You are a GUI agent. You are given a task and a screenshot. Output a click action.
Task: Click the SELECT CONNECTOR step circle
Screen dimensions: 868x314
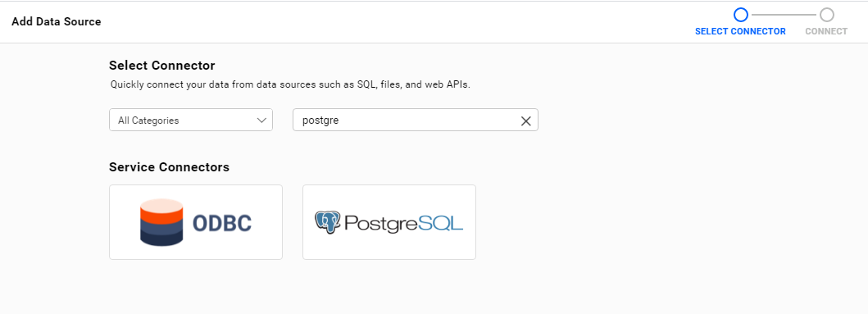[x=740, y=15]
